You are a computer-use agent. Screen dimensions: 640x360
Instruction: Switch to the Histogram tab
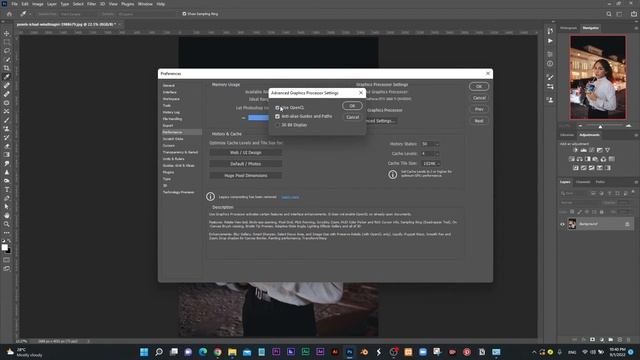point(568,28)
